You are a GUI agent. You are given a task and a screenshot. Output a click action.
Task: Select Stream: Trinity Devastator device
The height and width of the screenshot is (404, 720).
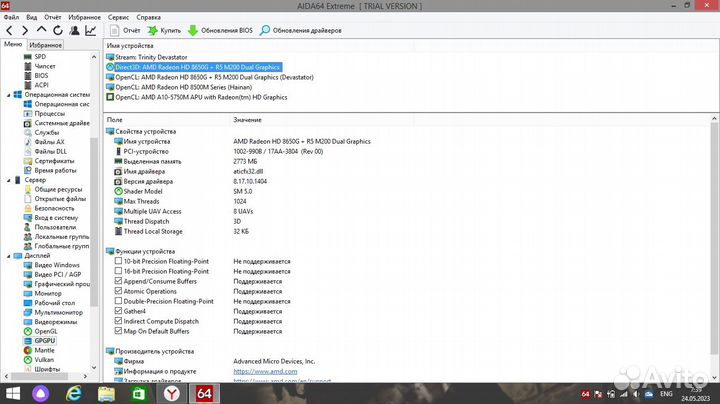(x=151, y=57)
